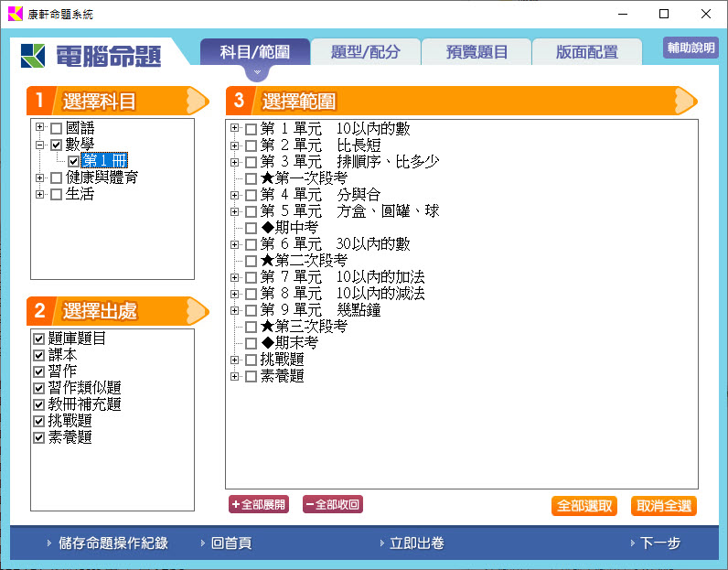Image resolution: width=728 pixels, height=570 pixels.
Task: Expand the 生活 subject tree node
Action: click(x=39, y=194)
